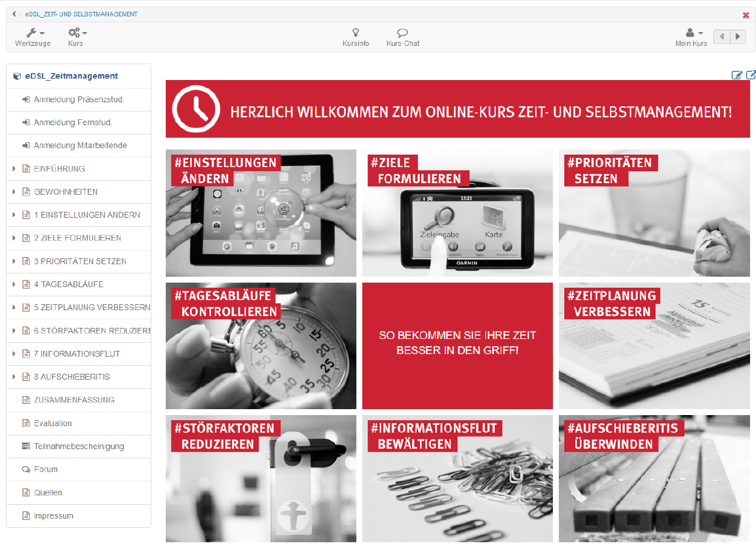Open the #Aufschieberitis überwinden tile
Screen dimensions: 756x558
coord(654,479)
